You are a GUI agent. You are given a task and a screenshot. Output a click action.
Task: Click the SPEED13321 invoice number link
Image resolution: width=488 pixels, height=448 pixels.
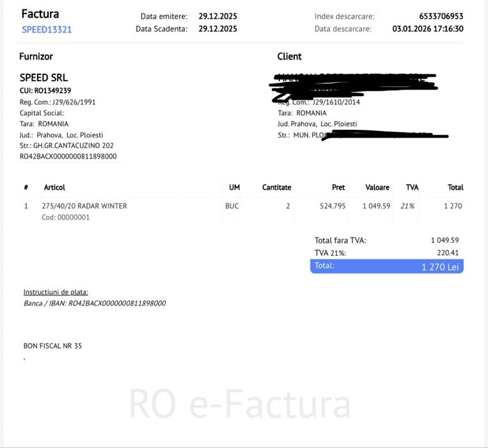[x=47, y=29]
